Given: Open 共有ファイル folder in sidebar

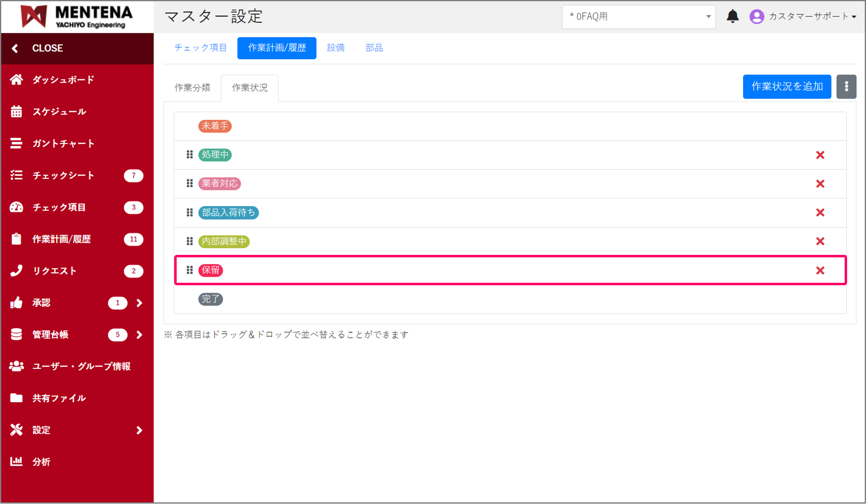Looking at the screenshot, I should 59,398.
